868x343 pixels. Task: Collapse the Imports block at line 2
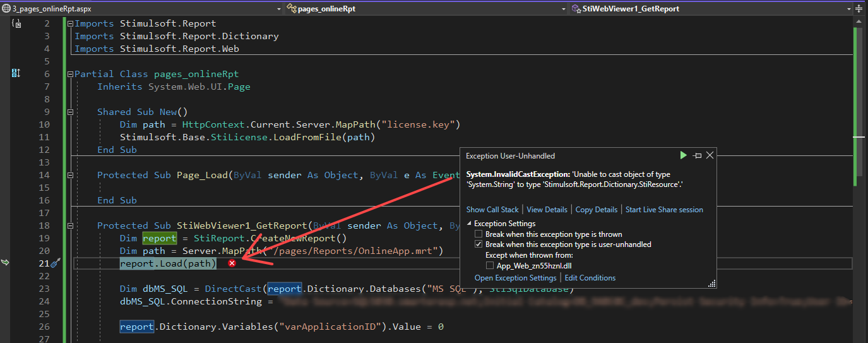point(69,23)
